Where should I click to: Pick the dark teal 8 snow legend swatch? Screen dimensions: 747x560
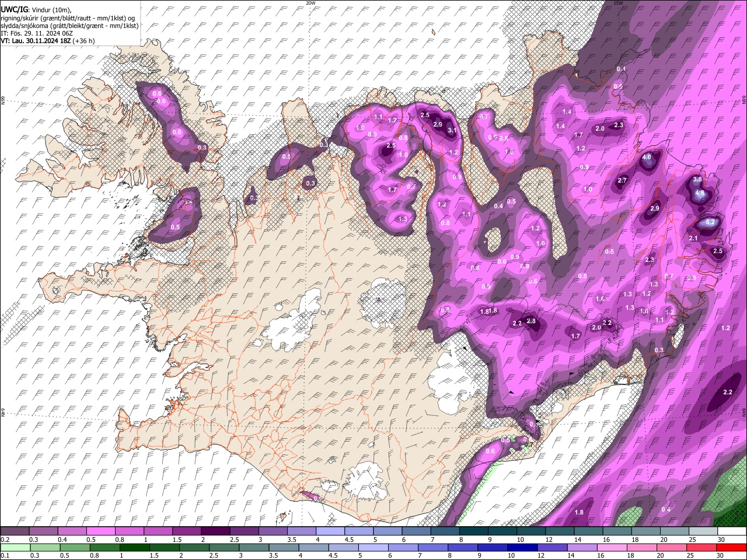474,531
